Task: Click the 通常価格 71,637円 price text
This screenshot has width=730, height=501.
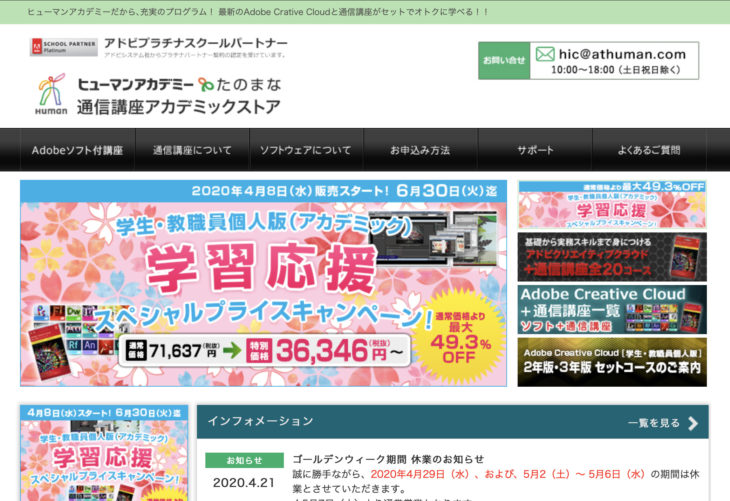Action: point(173,350)
